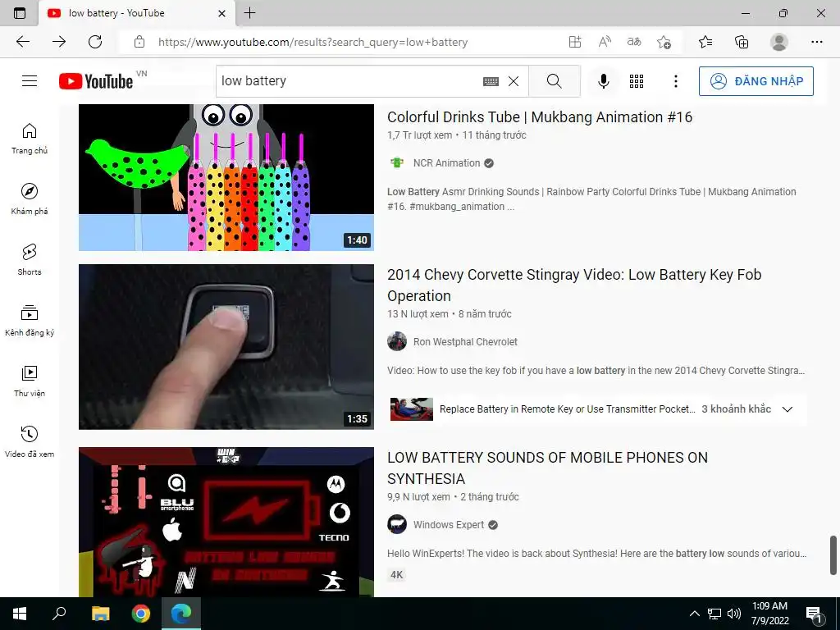Viewport: 840px width, 630px height.
Task: Open the YouTube hamburger guide menu
Action: click(x=30, y=81)
